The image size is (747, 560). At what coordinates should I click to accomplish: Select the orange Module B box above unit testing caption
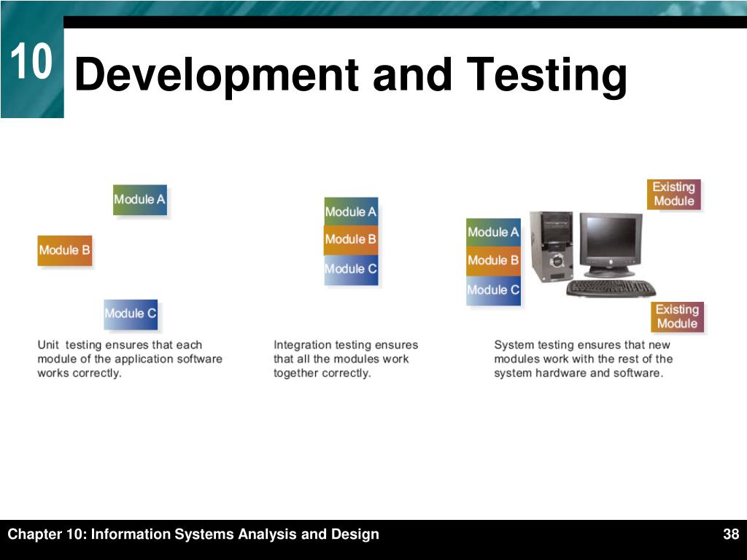coord(65,251)
